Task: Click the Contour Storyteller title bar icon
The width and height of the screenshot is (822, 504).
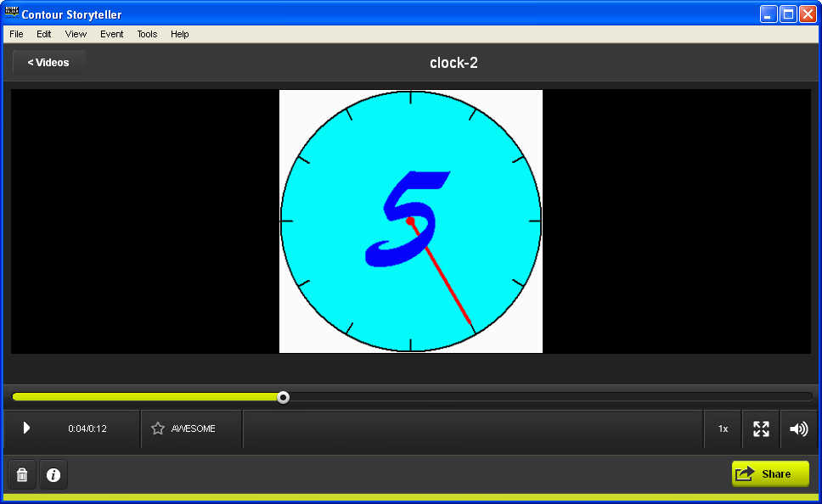Action: [12, 14]
